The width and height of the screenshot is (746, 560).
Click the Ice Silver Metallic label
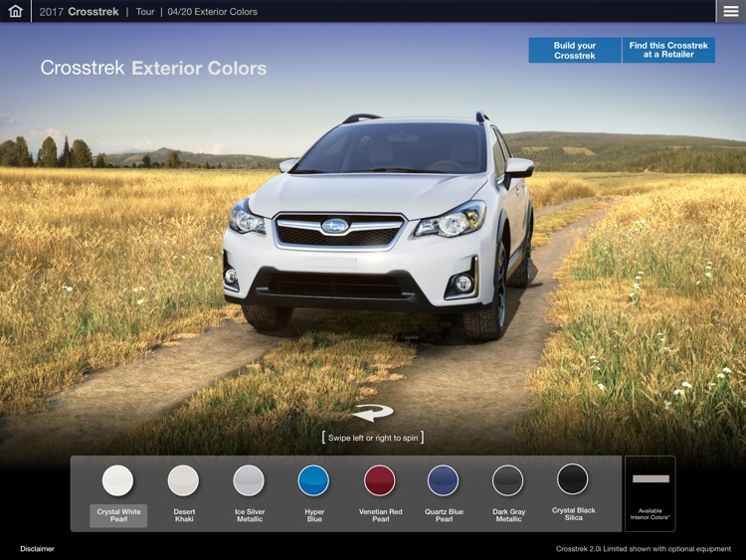(x=250, y=515)
